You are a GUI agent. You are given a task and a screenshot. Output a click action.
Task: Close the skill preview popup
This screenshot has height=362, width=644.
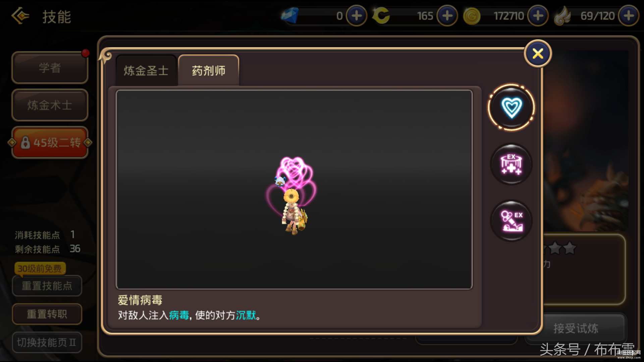538,54
